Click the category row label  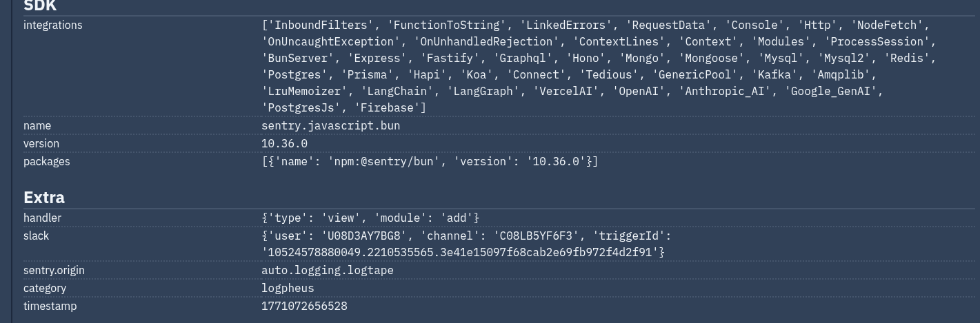45,289
